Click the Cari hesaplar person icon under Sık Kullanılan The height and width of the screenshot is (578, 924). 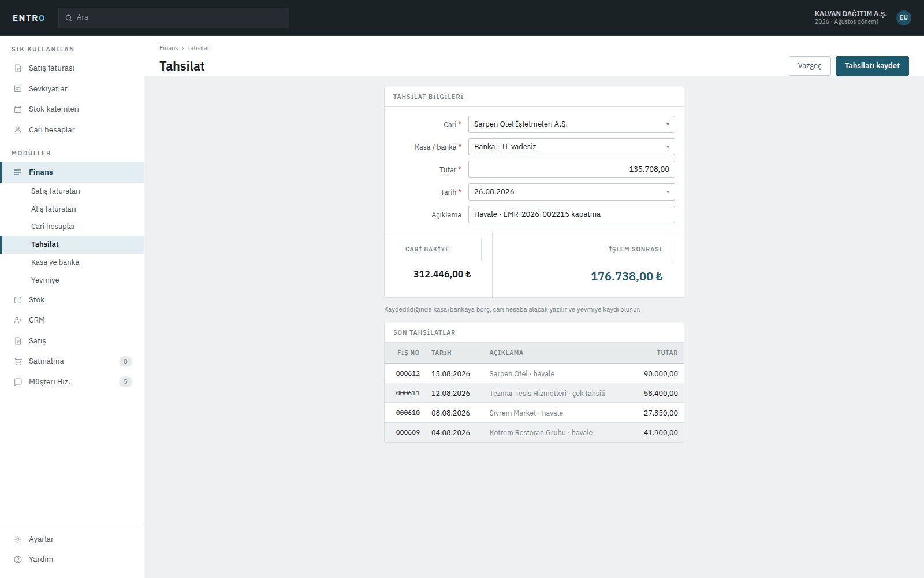coord(18,130)
